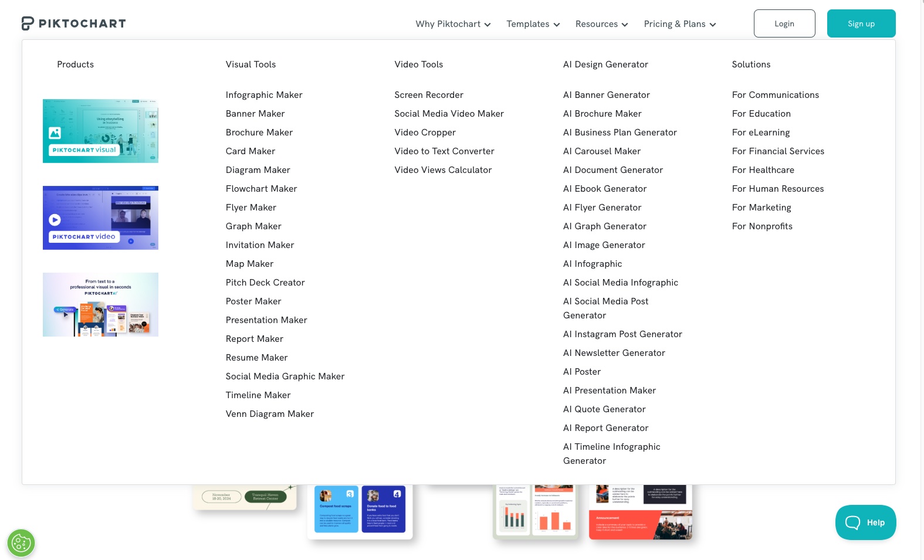Click the Login button
Image resolution: width=924 pixels, height=560 pixels.
click(x=784, y=23)
